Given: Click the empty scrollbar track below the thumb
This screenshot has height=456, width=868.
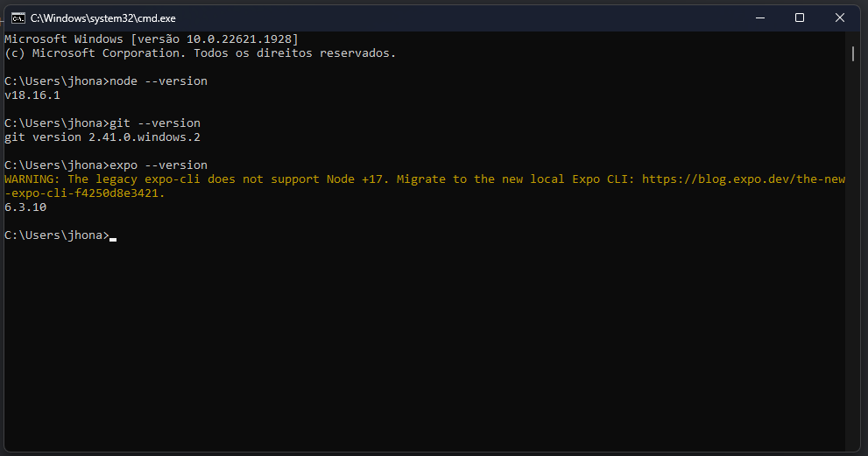Looking at the screenshot, I should click(x=853, y=255).
